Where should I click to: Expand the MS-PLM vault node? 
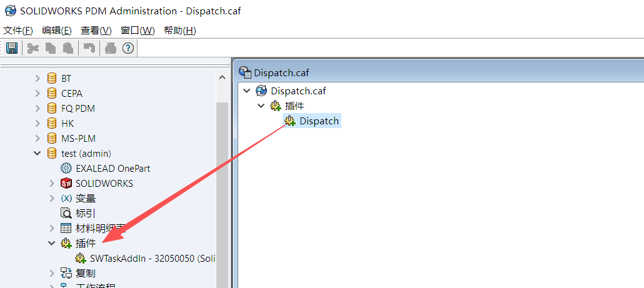pyautogui.click(x=38, y=138)
